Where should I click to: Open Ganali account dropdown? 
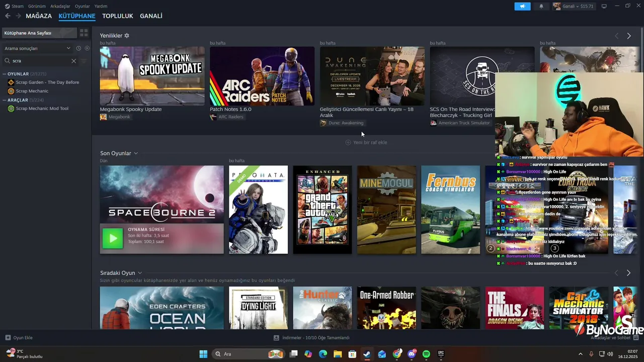[574, 6]
